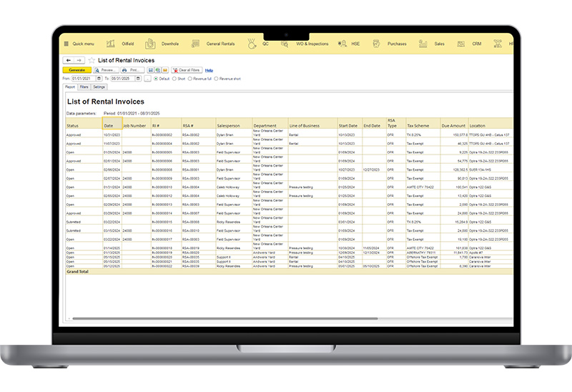Click the save report floppy icon
This screenshot has width=572, height=392.
click(x=151, y=70)
